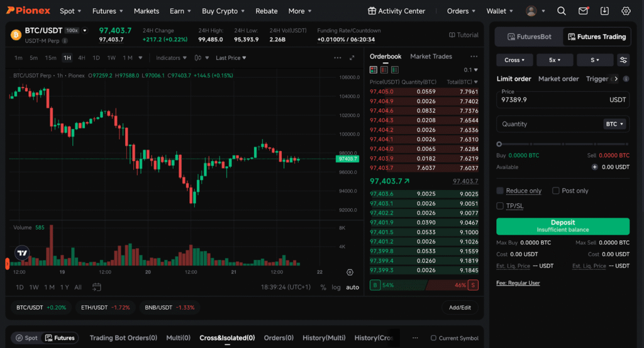This screenshot has height=348, width=644.
Task: Check the Current Symbol filter
Action: pos(433,338)
